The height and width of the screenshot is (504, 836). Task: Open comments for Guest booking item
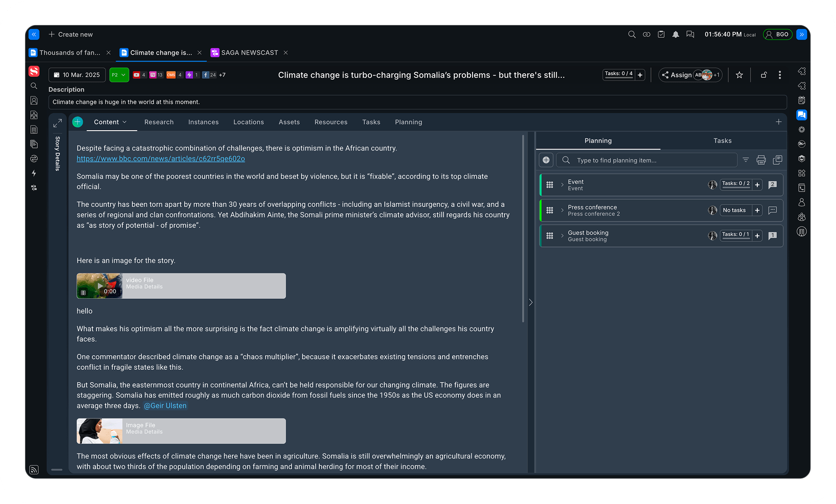[772, 236]
